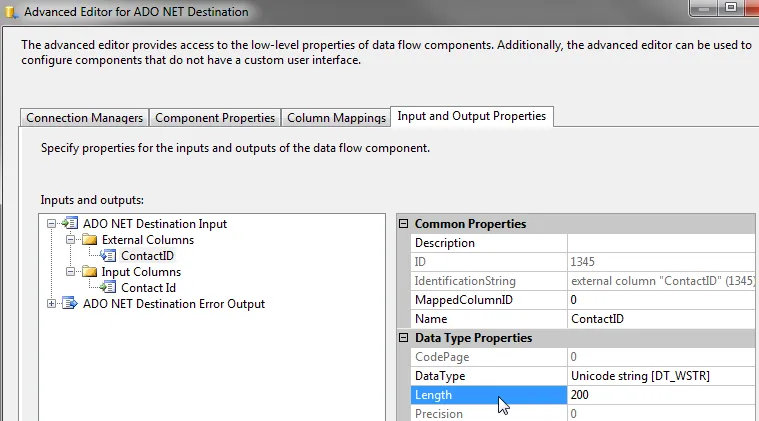Select the Name property label
The image size is (759, 421).
(x=489, y=319)
